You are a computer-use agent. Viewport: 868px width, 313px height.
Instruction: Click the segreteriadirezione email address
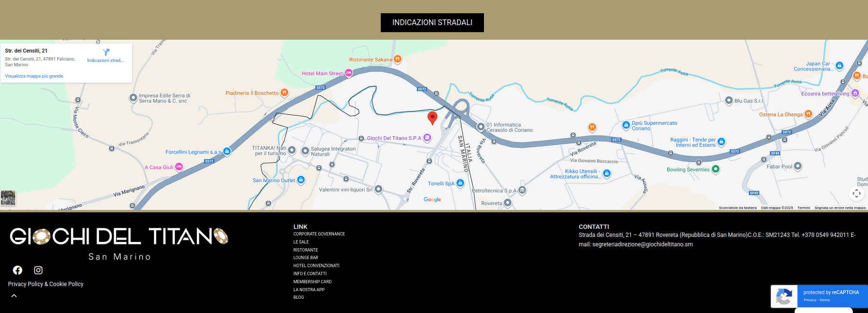642,244
